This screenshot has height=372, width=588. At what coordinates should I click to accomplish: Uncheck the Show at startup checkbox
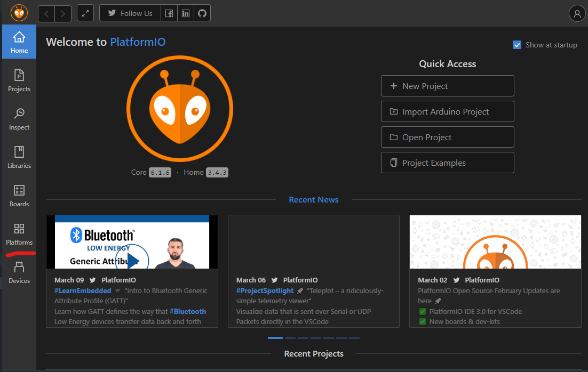517,45
